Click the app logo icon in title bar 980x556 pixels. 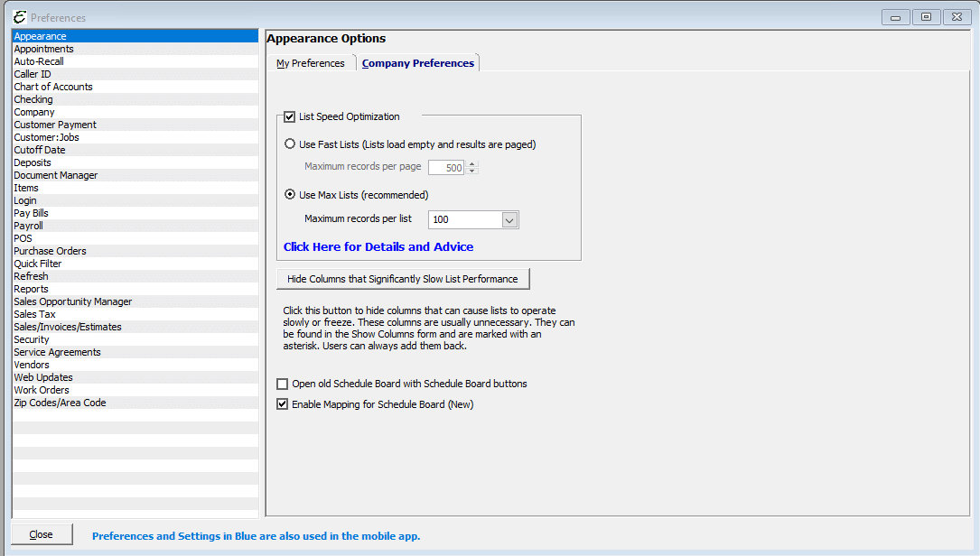click(20, 17)
